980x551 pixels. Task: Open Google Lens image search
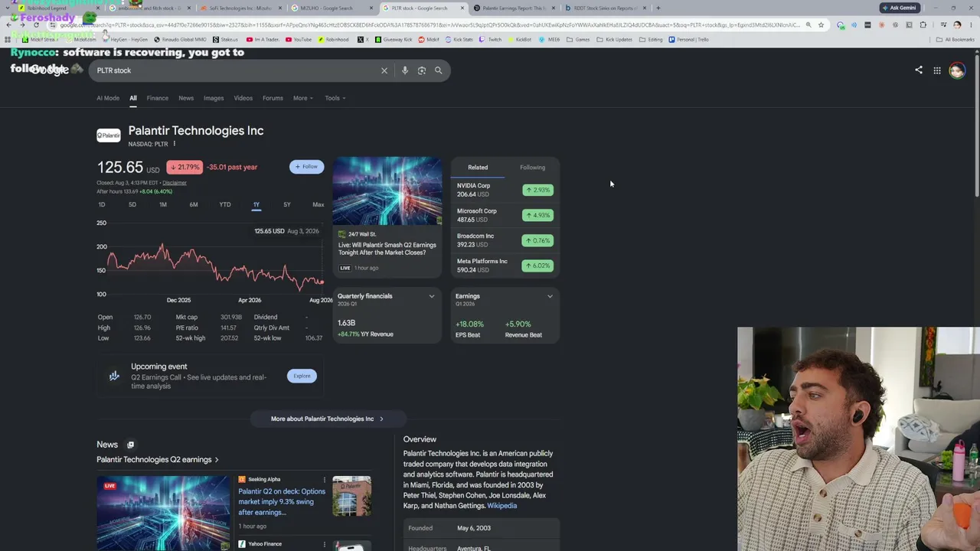click(422, 70)
